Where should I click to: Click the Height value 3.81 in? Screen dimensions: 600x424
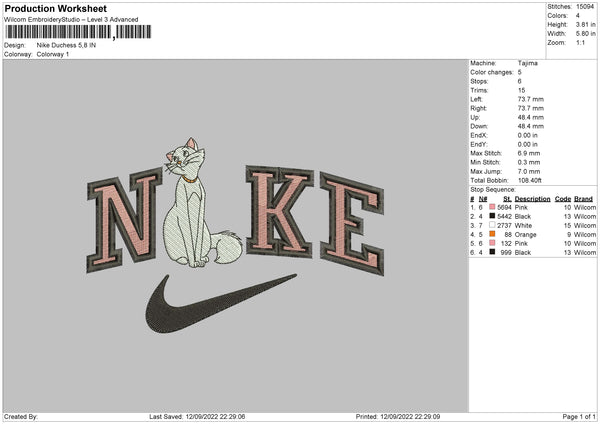585,24
